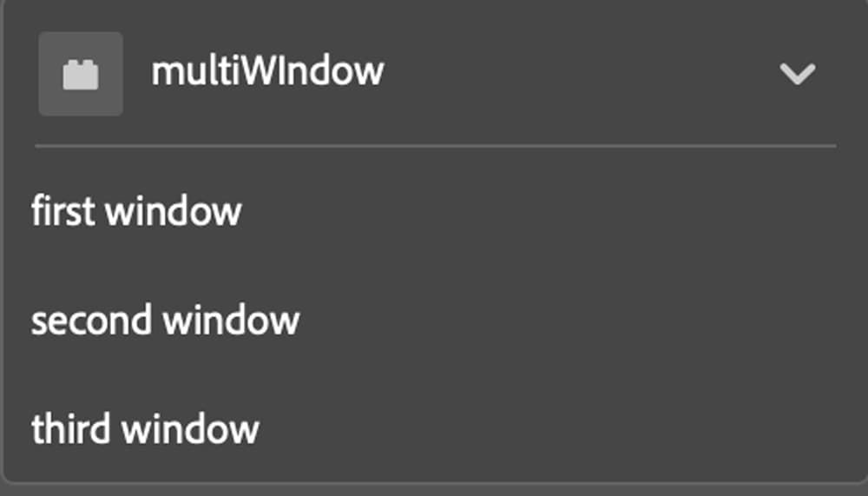Choose the third window entry
This screenshot has height=496, width=868.
point(145,429)
